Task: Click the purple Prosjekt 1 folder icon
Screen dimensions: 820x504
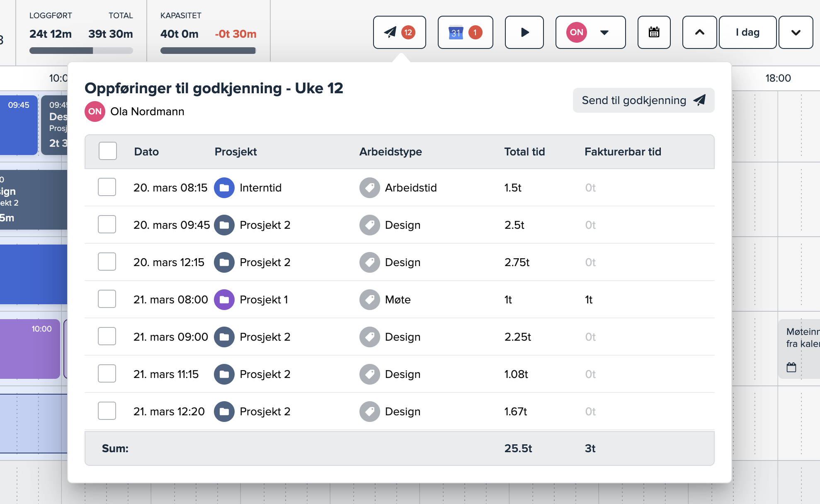Action: pyautogui.click(x=224, y=300)
